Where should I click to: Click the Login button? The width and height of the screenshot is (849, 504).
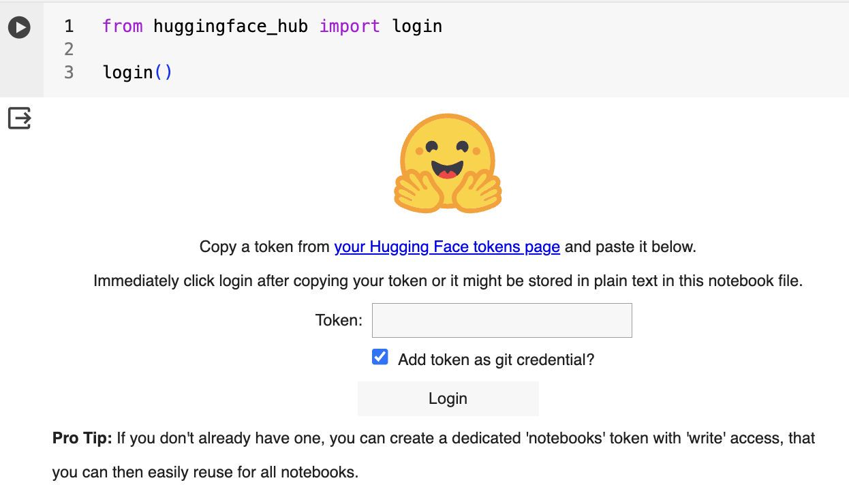pyautogui.click(x=448, y=398)
